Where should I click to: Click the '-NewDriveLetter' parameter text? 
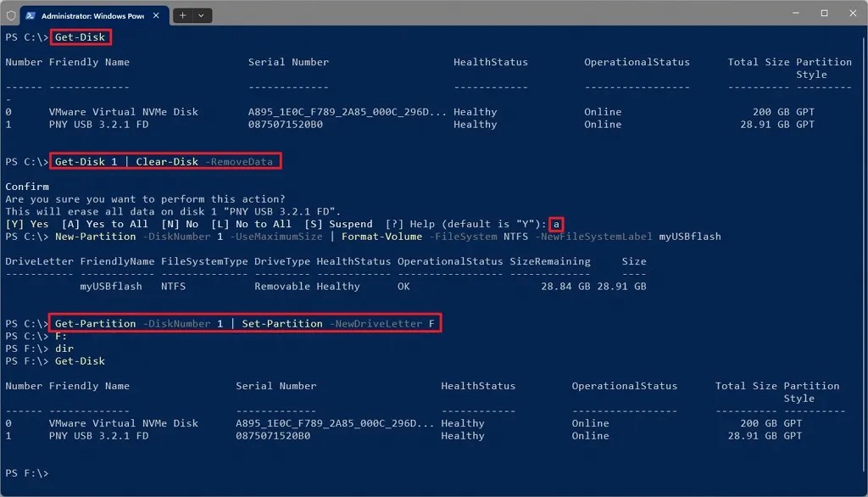point(376,324)
